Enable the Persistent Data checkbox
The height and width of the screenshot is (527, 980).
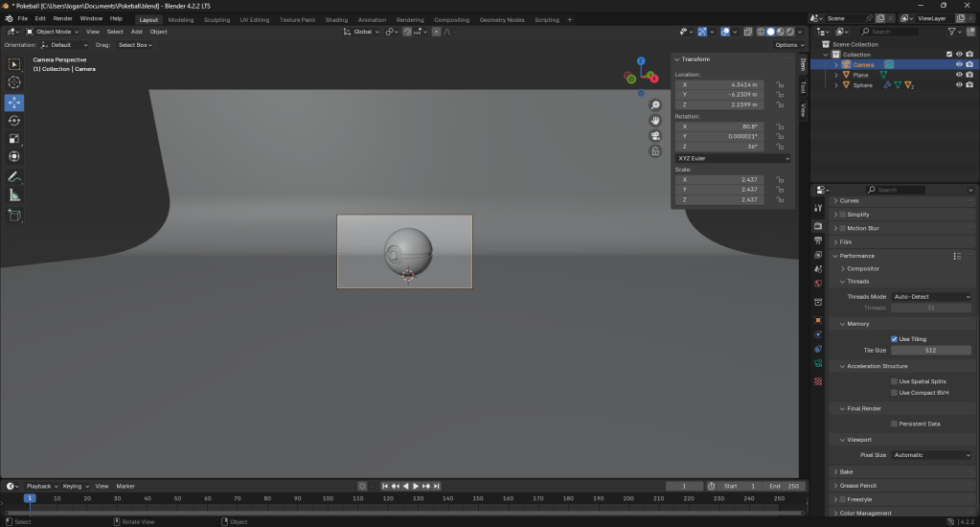pyautogui.click(x=894, y=424)
